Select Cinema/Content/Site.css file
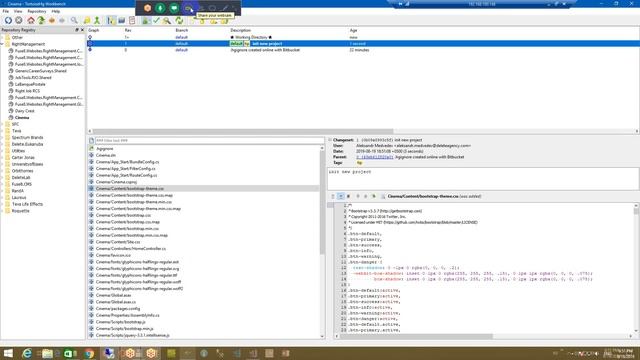The width and height of the screenshot is (640, 360). (x=118, y=242)
